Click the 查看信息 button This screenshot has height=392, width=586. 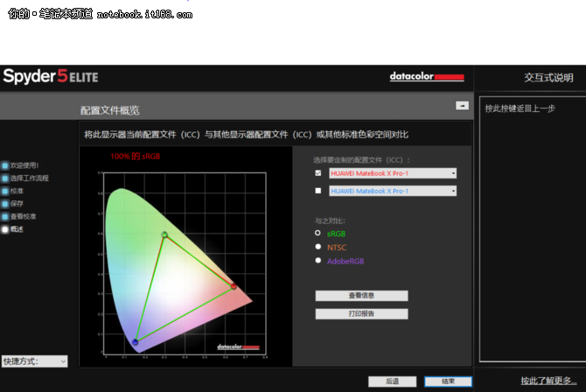pos(361,296)
